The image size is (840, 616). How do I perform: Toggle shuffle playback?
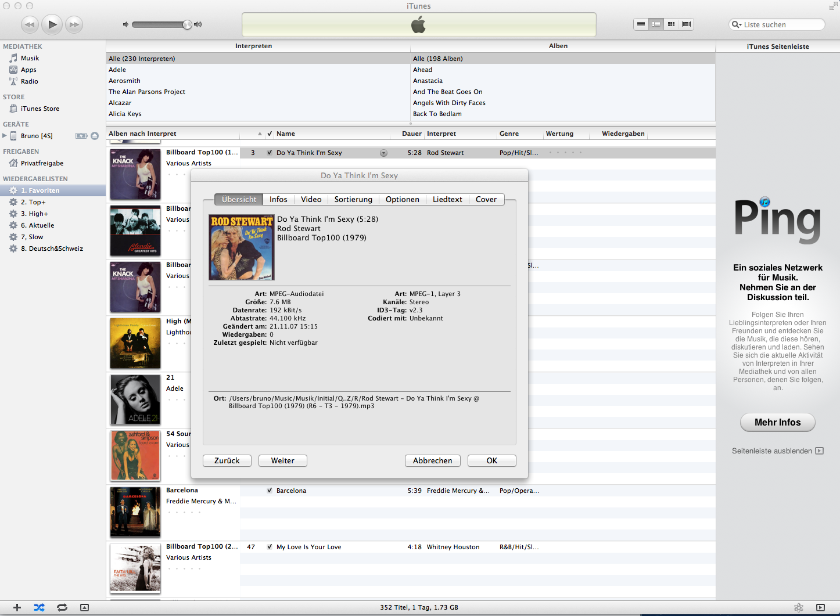(39, 607)
